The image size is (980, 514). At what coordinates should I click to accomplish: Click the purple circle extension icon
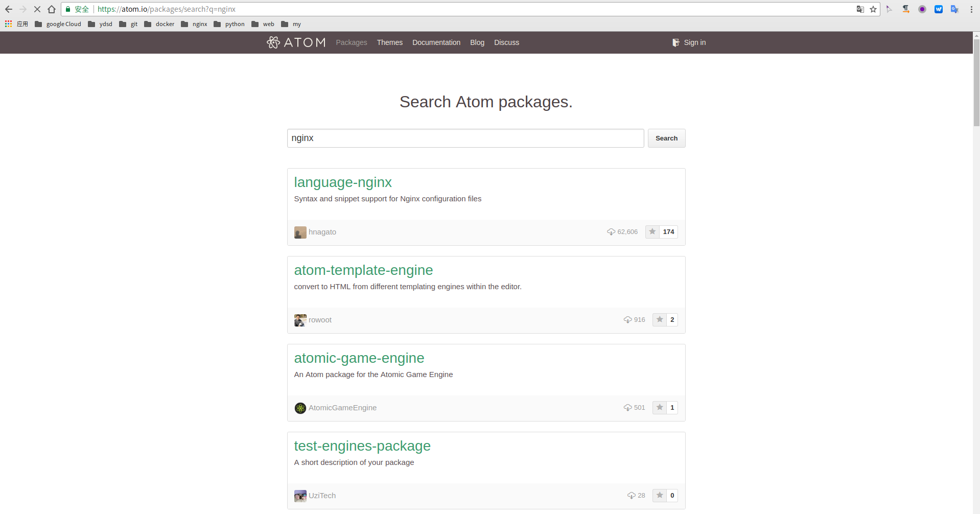[922, 9]
